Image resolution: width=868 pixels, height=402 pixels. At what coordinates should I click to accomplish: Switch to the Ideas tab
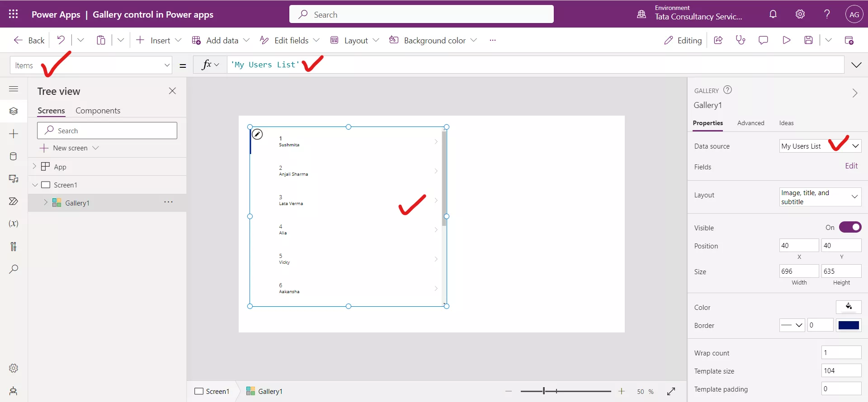[786, 123]
